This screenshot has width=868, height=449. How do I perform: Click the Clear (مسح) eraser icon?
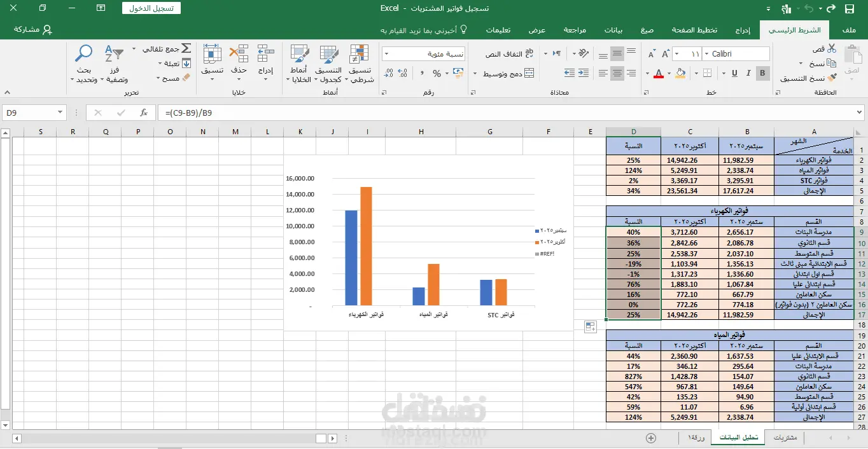click(x=186, y=78)
